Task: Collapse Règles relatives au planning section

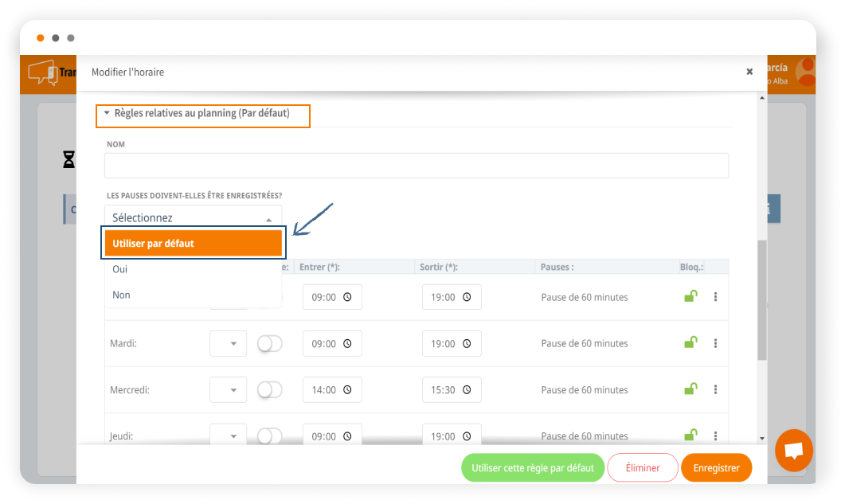Action: (x=107, y=114)
